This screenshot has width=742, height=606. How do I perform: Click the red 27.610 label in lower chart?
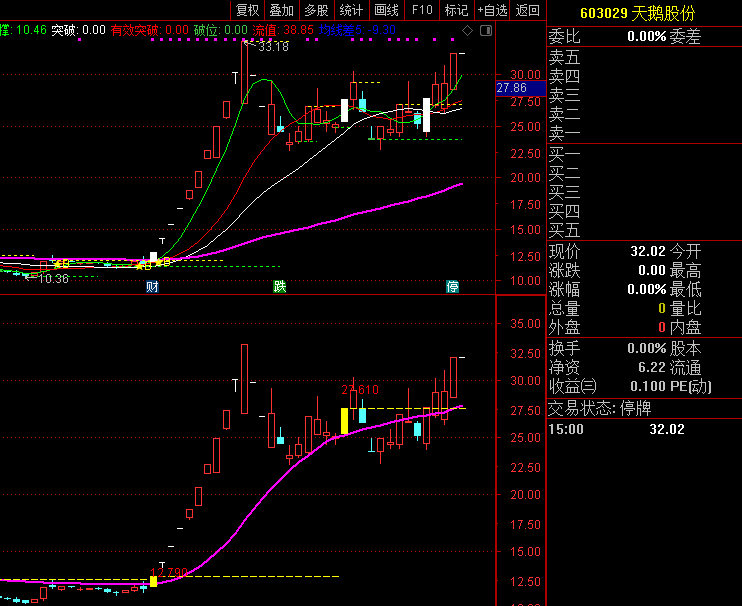(360, 390)
